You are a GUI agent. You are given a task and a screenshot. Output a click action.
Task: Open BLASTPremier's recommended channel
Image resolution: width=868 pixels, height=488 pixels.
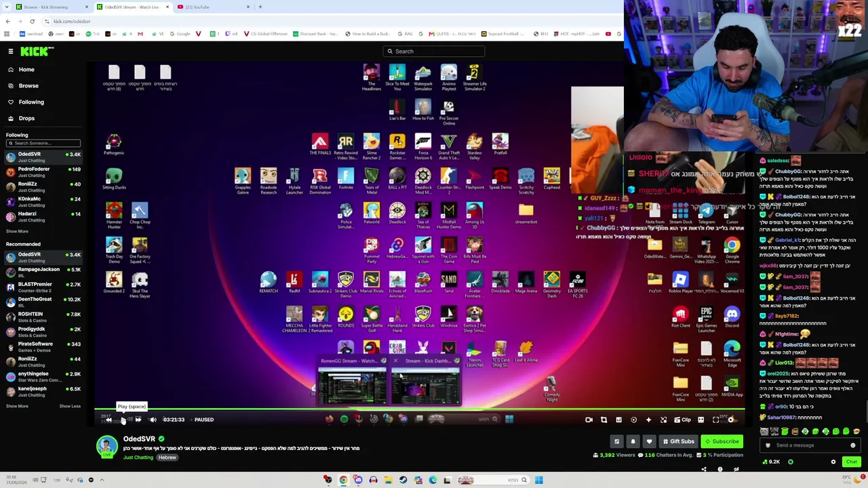tap(43, 287)
